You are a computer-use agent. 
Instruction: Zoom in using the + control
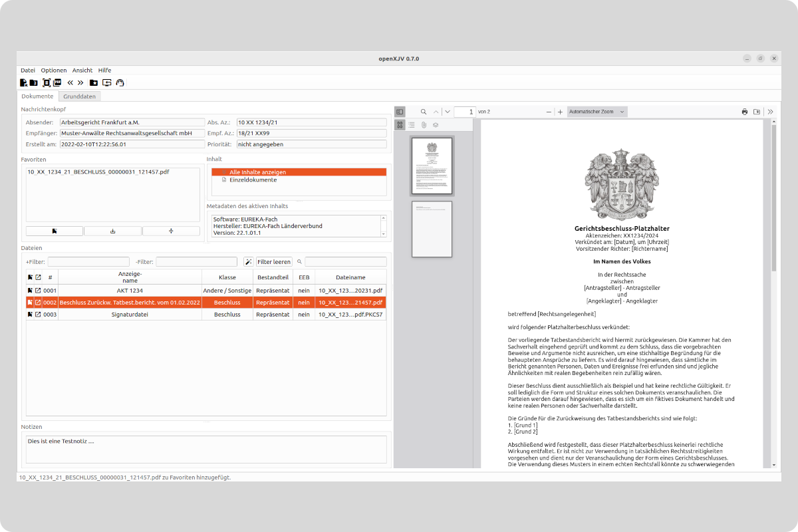click(x=561, y=112)
